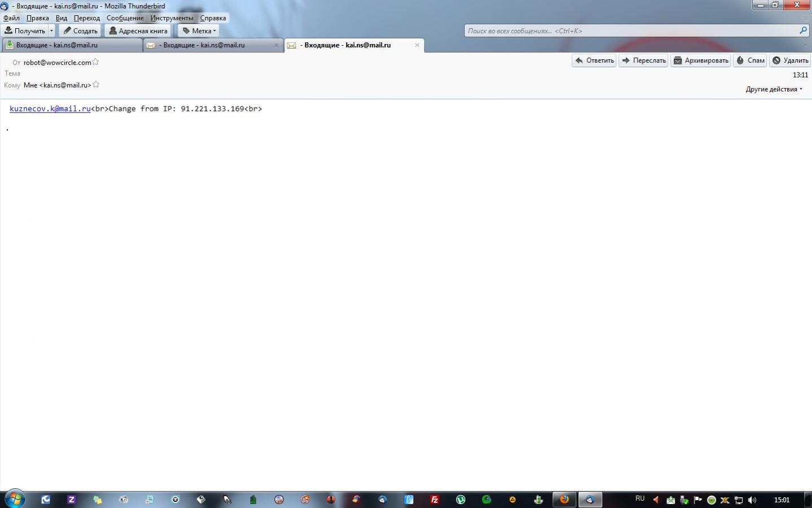This screenshot has width=812, height=508.
Task: Open FileZilla from the taskbar
Action: point(435,500)
